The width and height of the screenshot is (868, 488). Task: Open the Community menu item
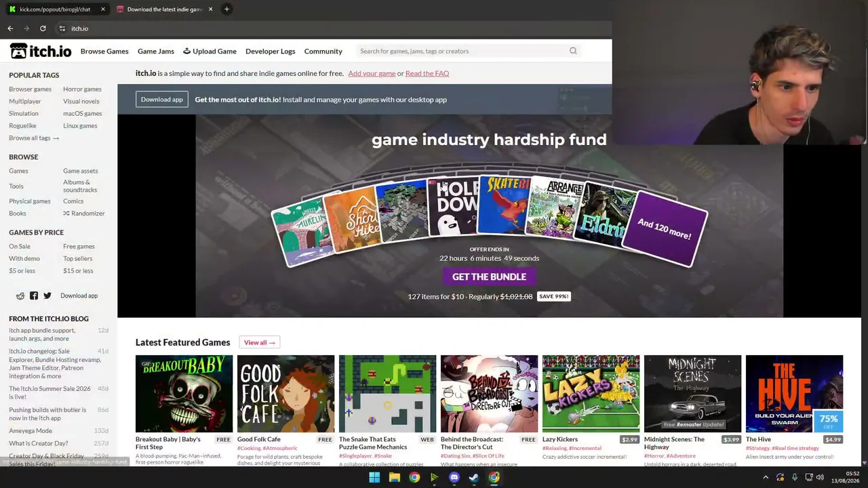tap(323, 51)
